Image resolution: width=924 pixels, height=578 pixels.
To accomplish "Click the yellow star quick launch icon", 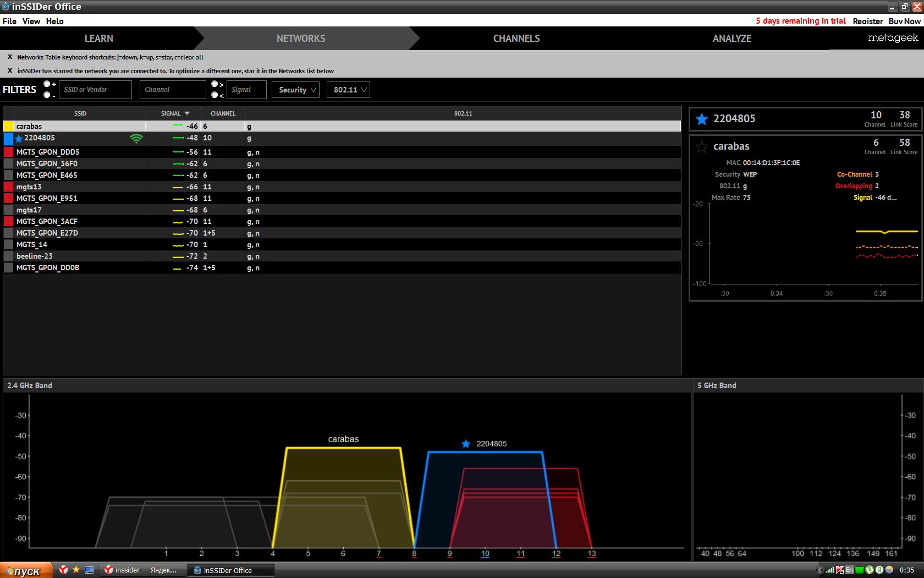I will coord(76,570).
